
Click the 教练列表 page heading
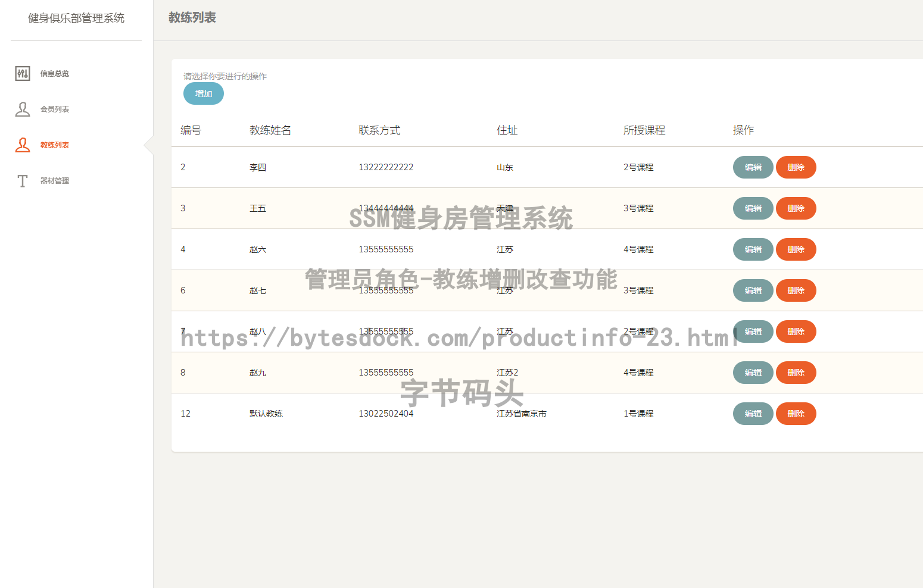(x=192, y=18)
